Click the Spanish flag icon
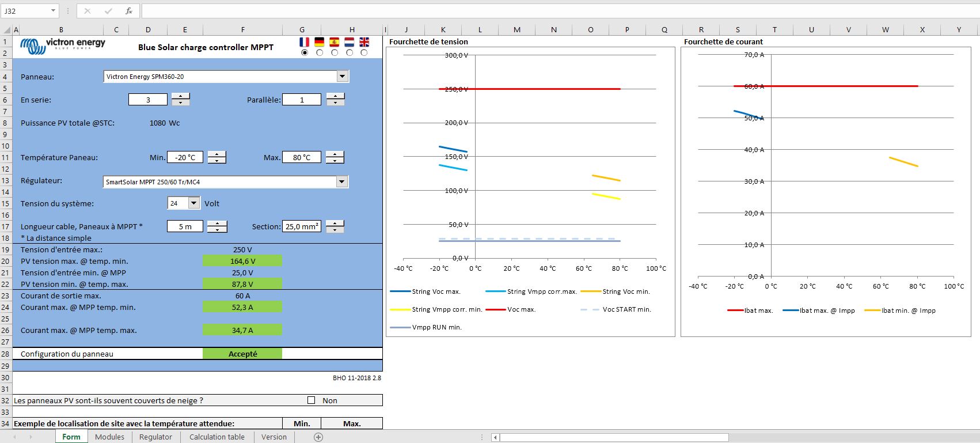 coord(335,42)
